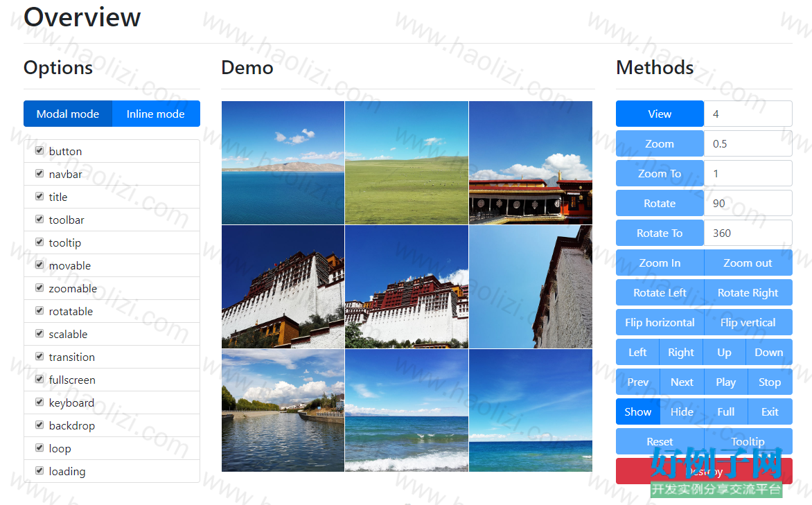Open the calm blue sea thumbnail
The width and height of the screenshot is (812, 505).
530,410
